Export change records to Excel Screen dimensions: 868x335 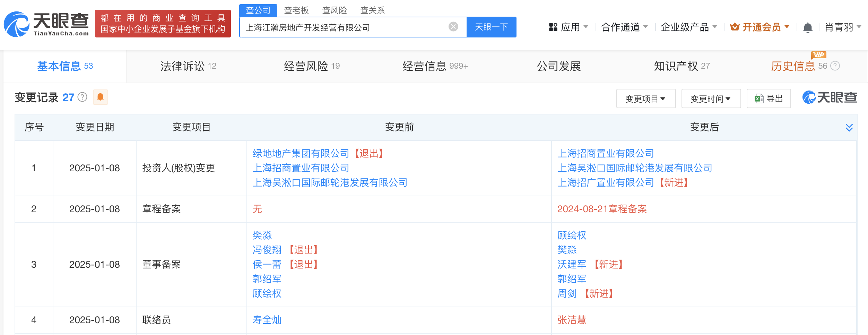click(x=769, y=98)
